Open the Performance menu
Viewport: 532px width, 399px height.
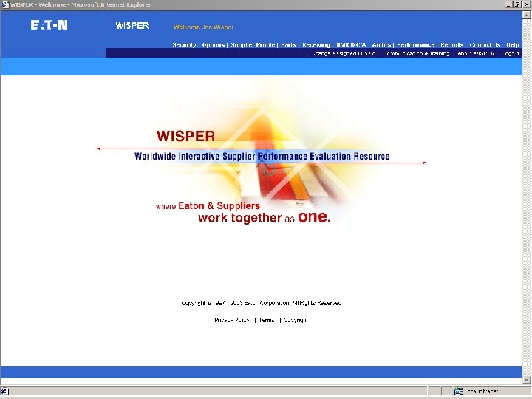415,45
